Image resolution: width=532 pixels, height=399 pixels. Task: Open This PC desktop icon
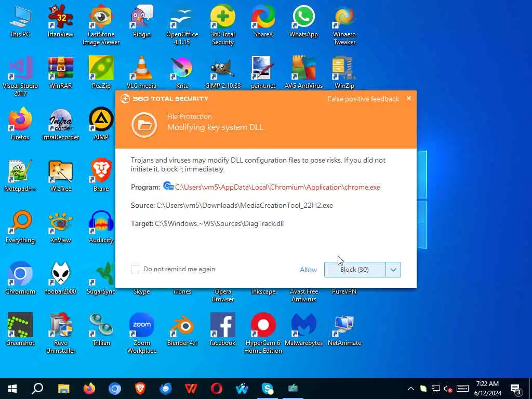20,21
